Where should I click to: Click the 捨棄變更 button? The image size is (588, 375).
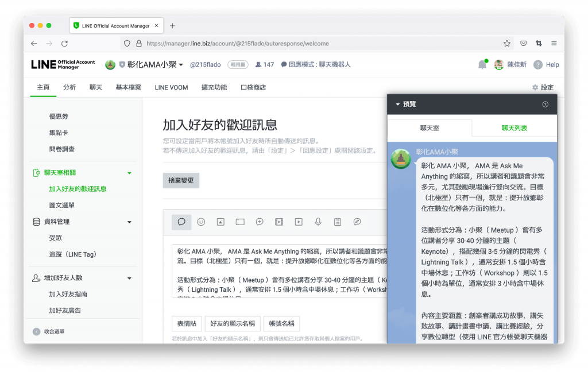181,180
